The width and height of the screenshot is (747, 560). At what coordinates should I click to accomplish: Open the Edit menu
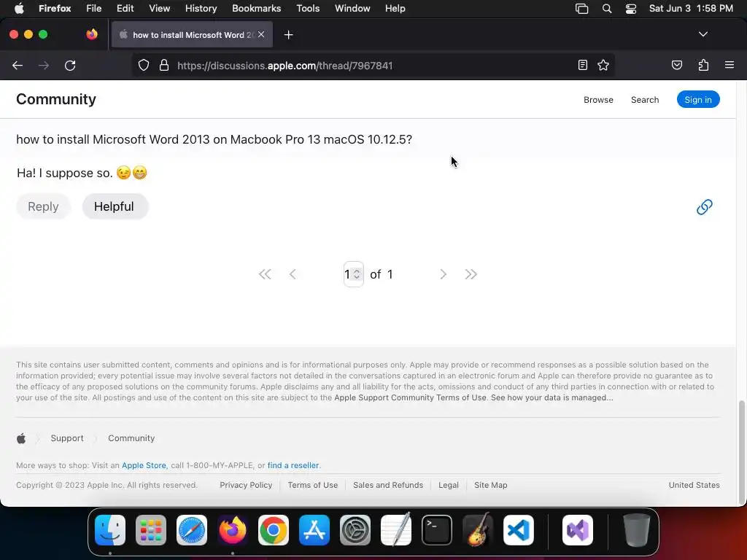(x=125, y=9)
